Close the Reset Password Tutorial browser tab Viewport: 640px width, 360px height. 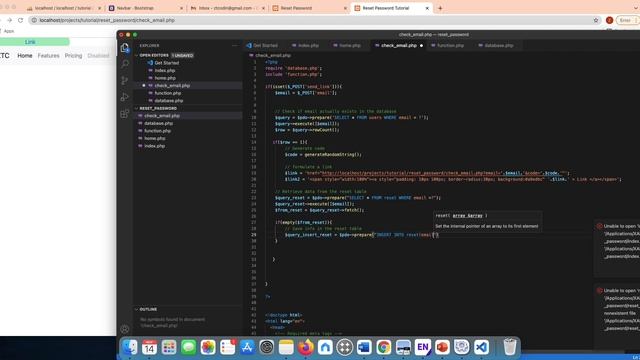427,8
